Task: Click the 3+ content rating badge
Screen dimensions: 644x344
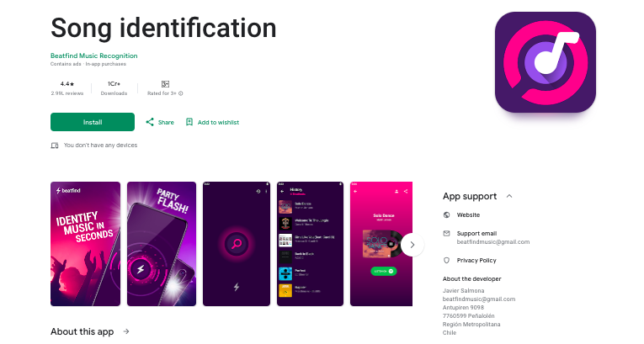Action: pos(165,84)
